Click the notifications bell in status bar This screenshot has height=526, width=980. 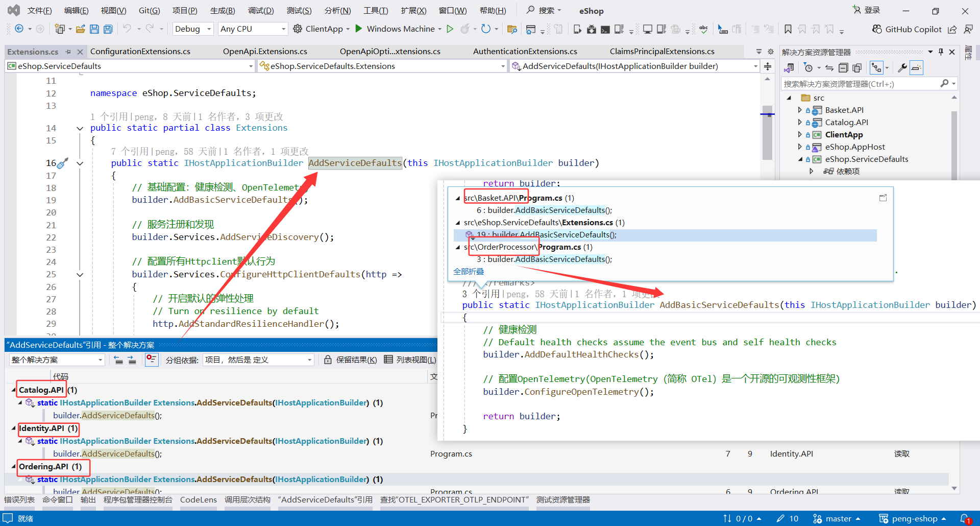pyautogui.click(x=964, y=518)
